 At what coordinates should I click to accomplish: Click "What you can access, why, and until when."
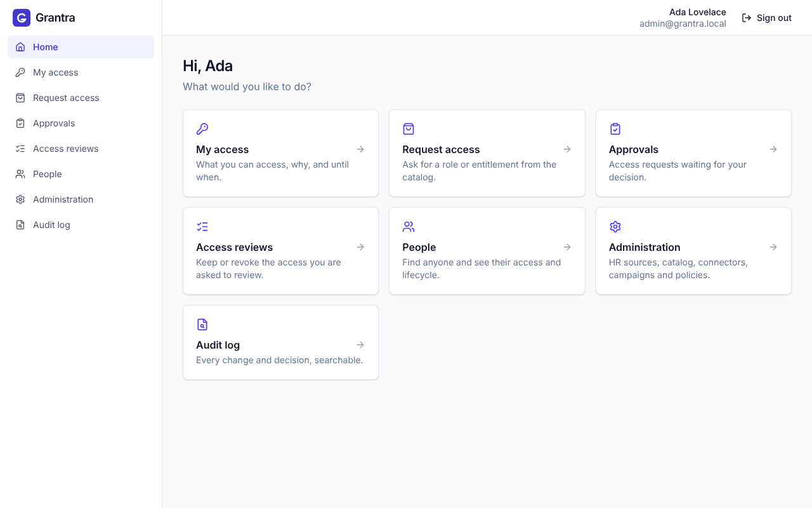click(273, 171)
